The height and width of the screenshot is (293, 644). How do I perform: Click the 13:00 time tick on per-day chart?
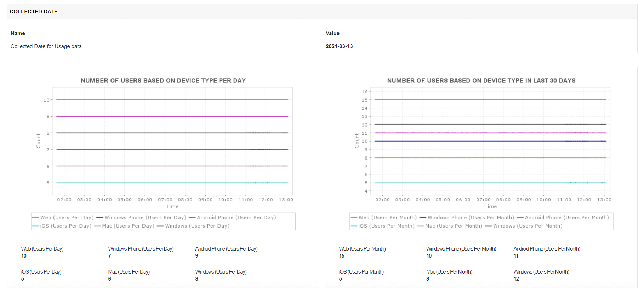tap(286, 200)
